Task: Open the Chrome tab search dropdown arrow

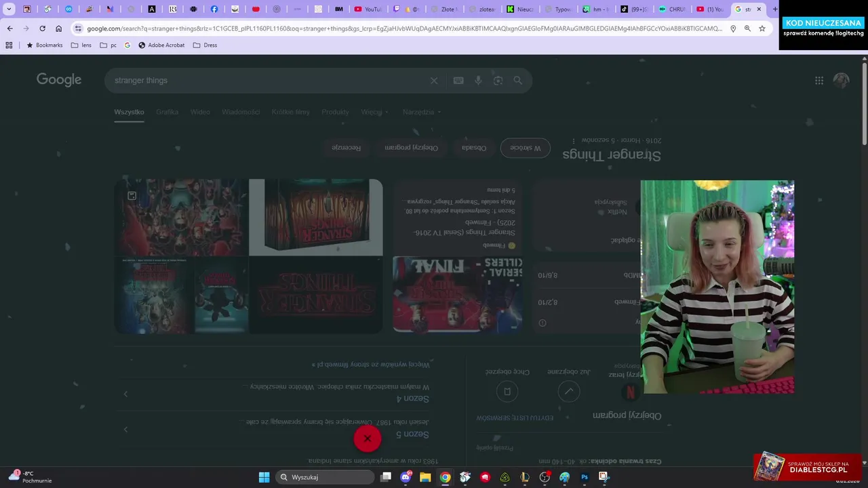Action: (x=9, y=9)
